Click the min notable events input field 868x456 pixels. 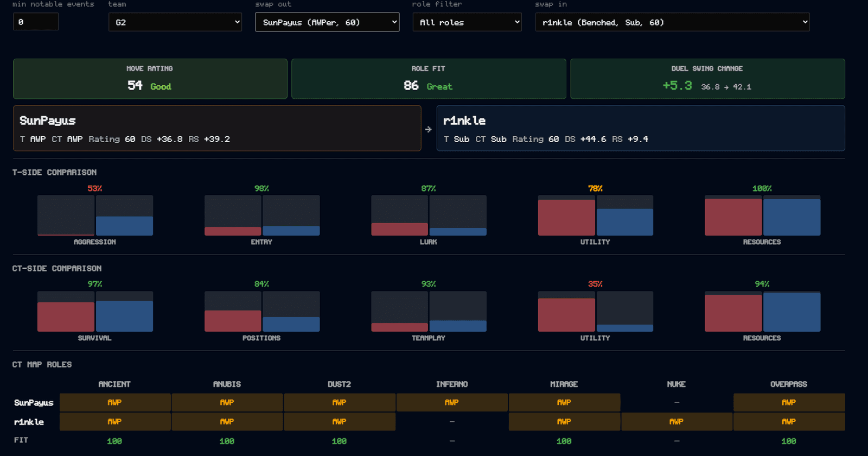pos(36,22)
